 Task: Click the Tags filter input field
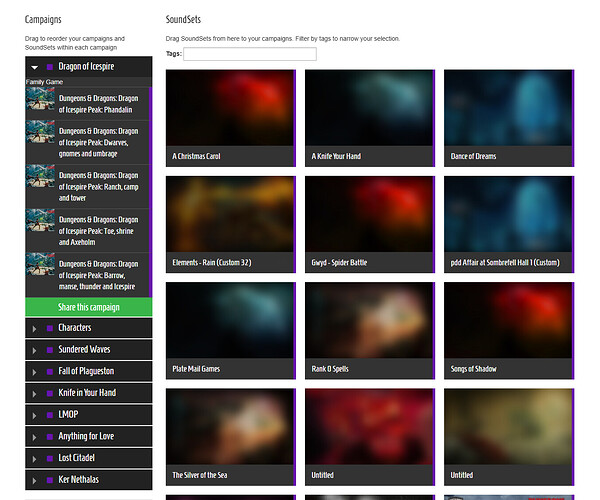249,54
